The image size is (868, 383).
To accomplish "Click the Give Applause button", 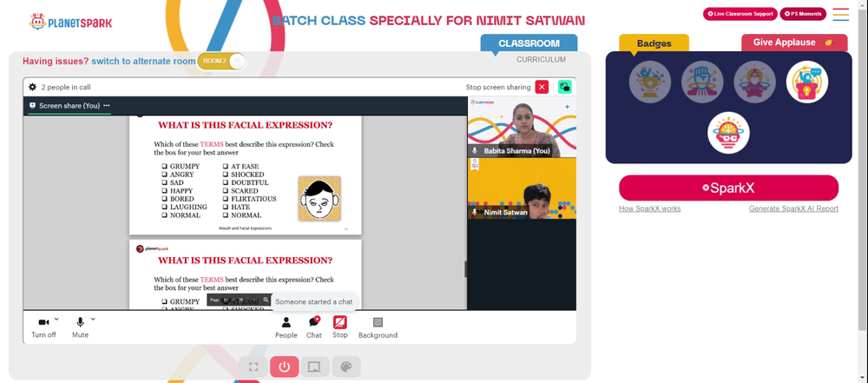I will pos(794,43).
